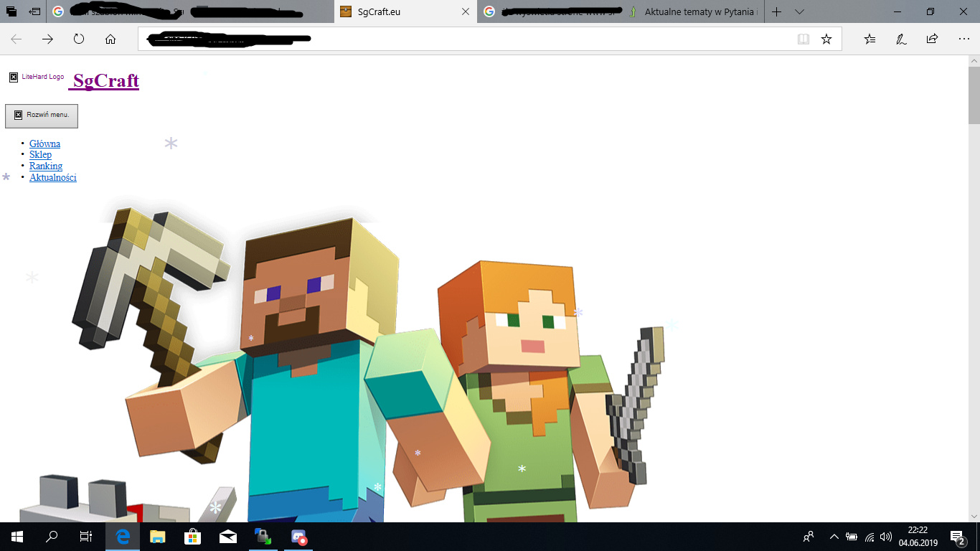Click the Refresh page icon
The width and height of the screenshot is (980, 551).
coord(79,39)
